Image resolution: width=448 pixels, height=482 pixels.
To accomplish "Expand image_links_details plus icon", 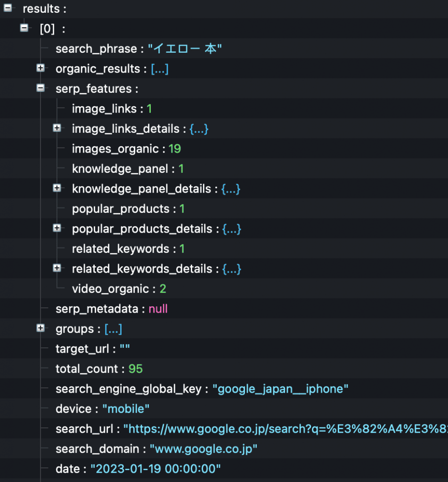I will point(57,128).
